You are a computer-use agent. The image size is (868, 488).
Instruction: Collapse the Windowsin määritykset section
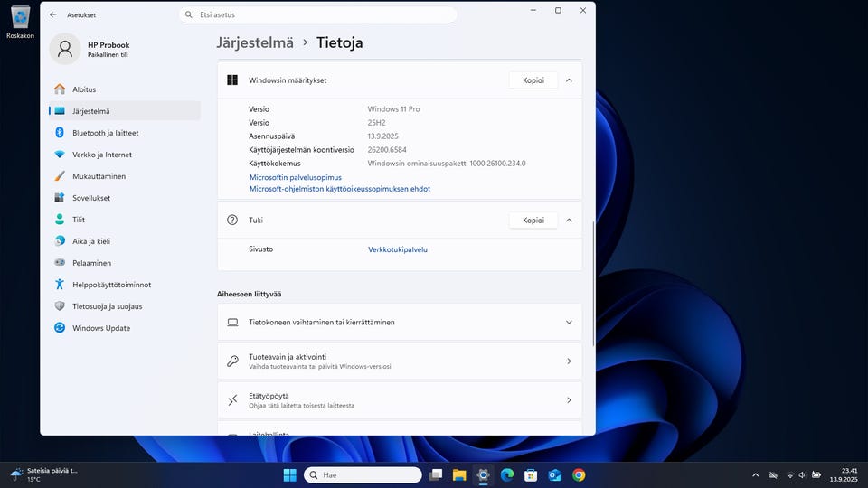pos(569,80)
